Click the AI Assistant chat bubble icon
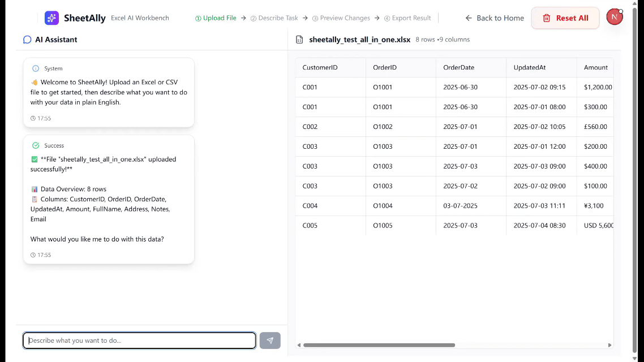This screenshot has width=644, height=362. tap(27, 40)
